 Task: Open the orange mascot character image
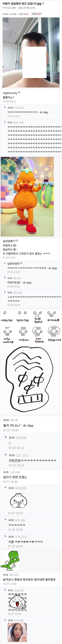point(27,196)
